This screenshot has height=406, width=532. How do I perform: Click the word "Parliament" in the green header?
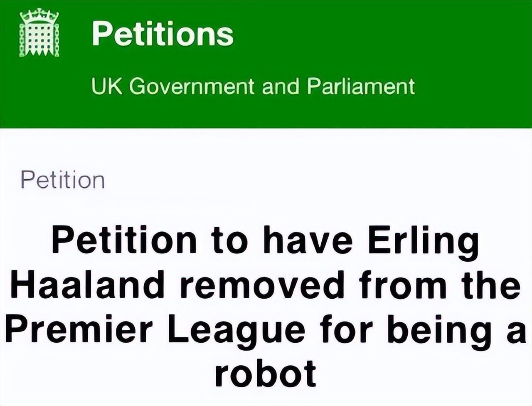click(x=361, y=86)
